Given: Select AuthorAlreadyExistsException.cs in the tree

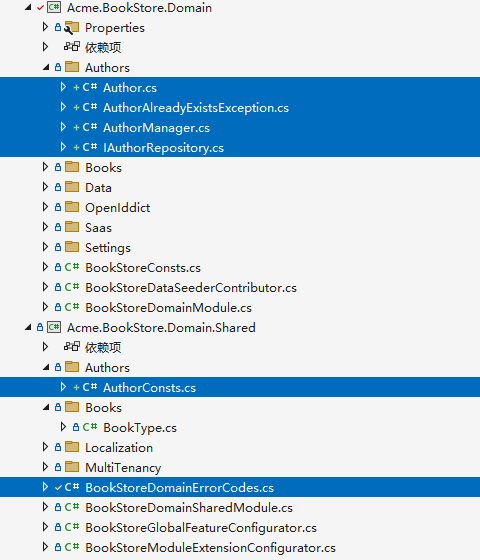Looking at the screenshot, I should click(x=196, y=108).
